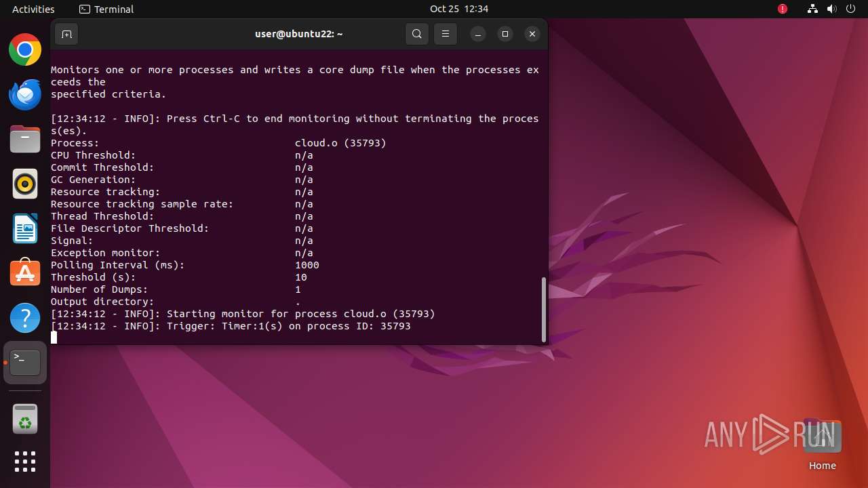Click the 'Resource tracking sample rate:' label
The image size is (868, 488).
tap(142, 204)
